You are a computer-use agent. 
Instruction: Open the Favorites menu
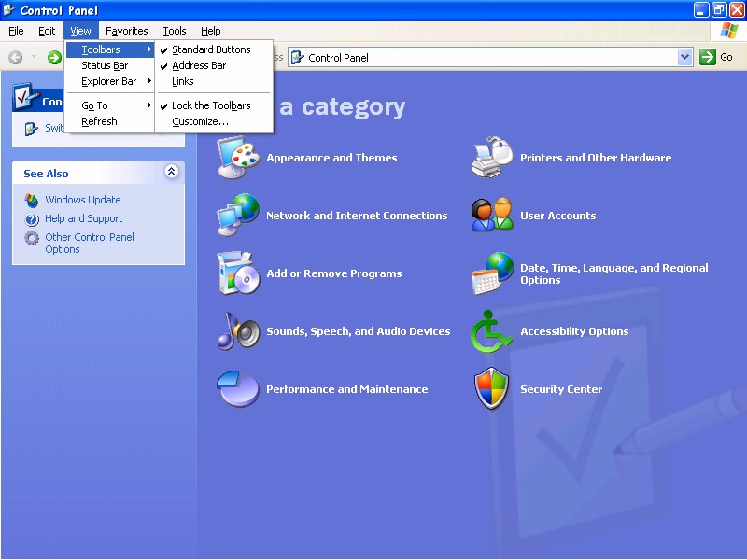click(x=127, y=31)
